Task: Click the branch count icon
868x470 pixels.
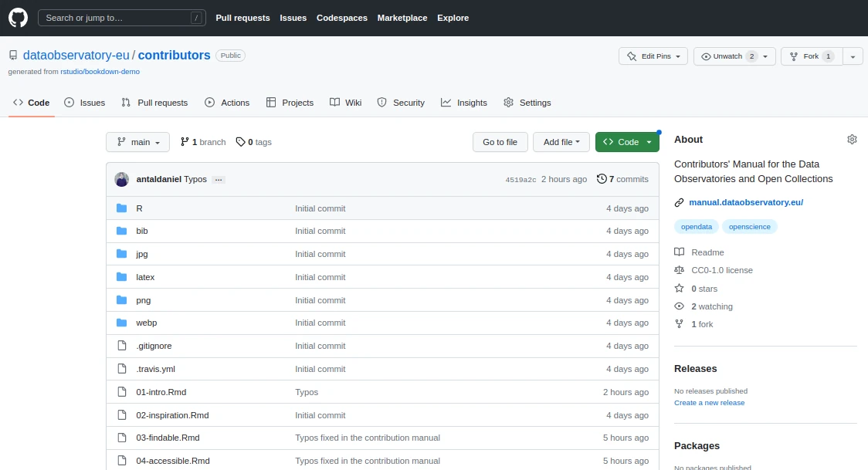Action: (185, 142)
